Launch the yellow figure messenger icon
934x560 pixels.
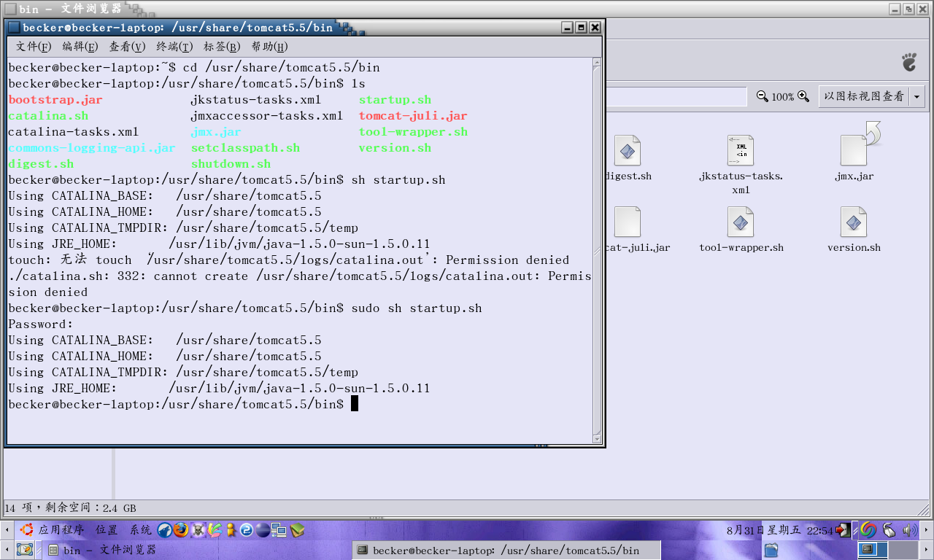[x=231, y=530]
